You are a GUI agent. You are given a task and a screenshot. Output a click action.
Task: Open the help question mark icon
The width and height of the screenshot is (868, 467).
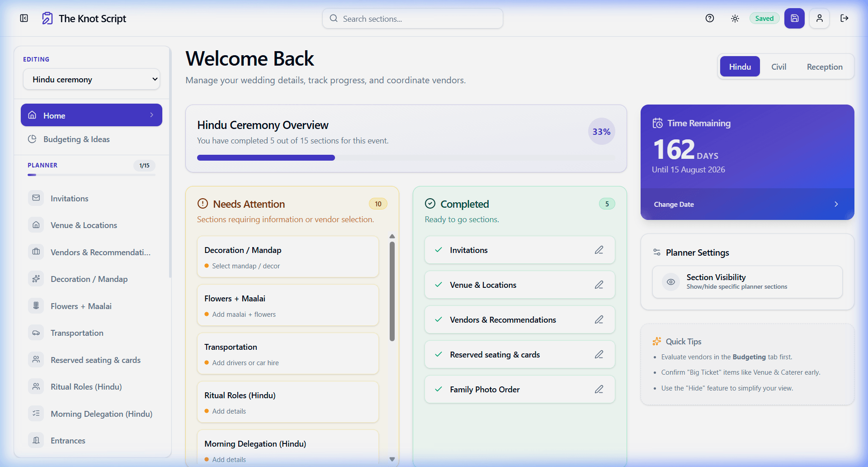coord(709,18)
